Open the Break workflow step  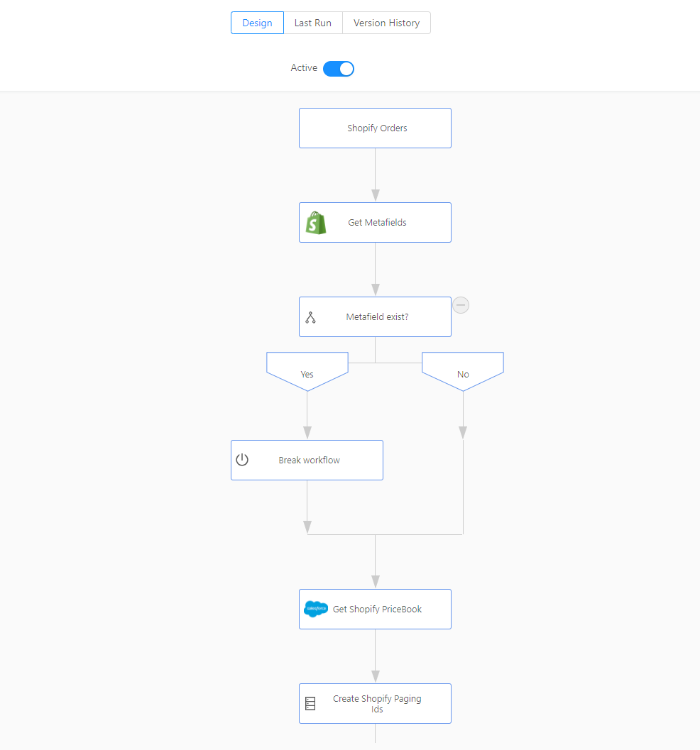pyautogui.click(x=309, y=461)
